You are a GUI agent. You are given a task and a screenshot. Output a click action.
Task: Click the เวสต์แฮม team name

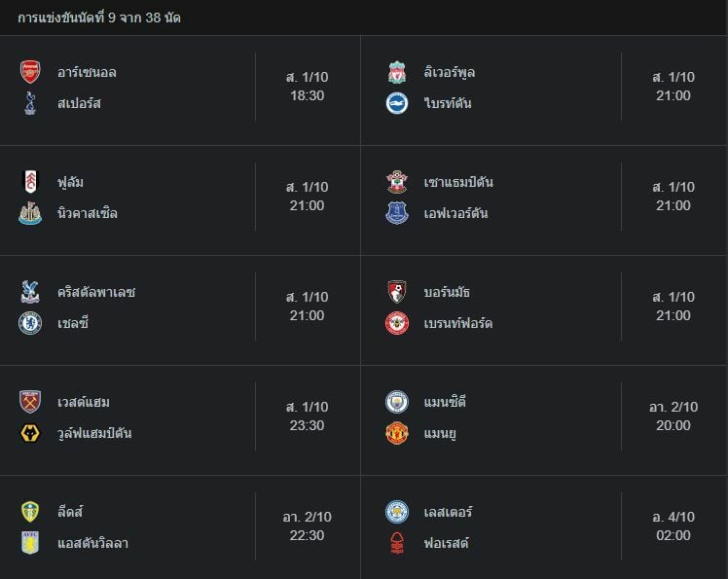pyautogui.click(x=84, y=402)
